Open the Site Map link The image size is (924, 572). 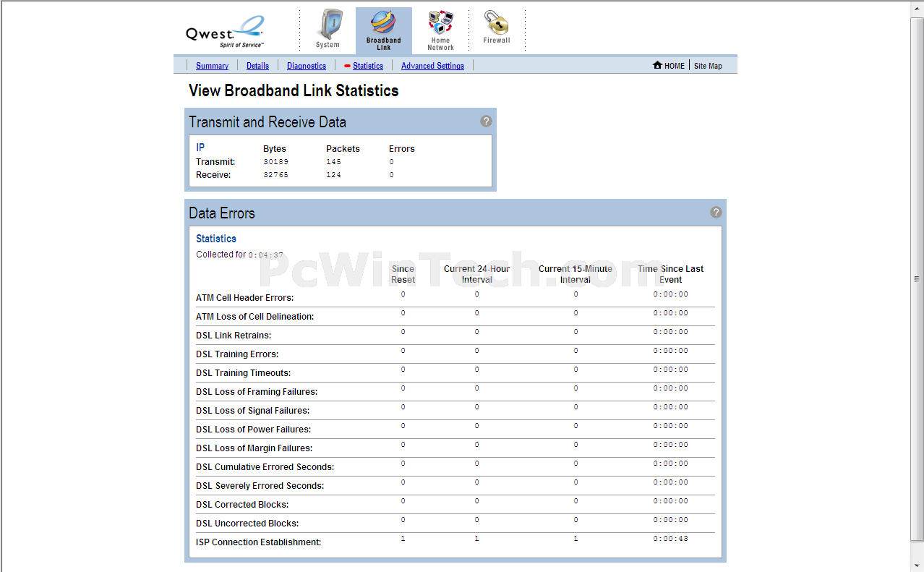708,66
